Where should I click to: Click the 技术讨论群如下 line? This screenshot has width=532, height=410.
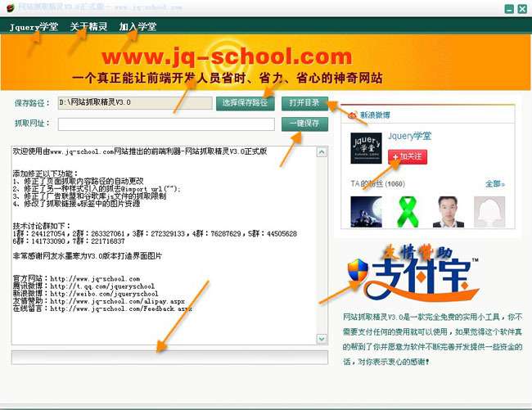click(42, 226)
